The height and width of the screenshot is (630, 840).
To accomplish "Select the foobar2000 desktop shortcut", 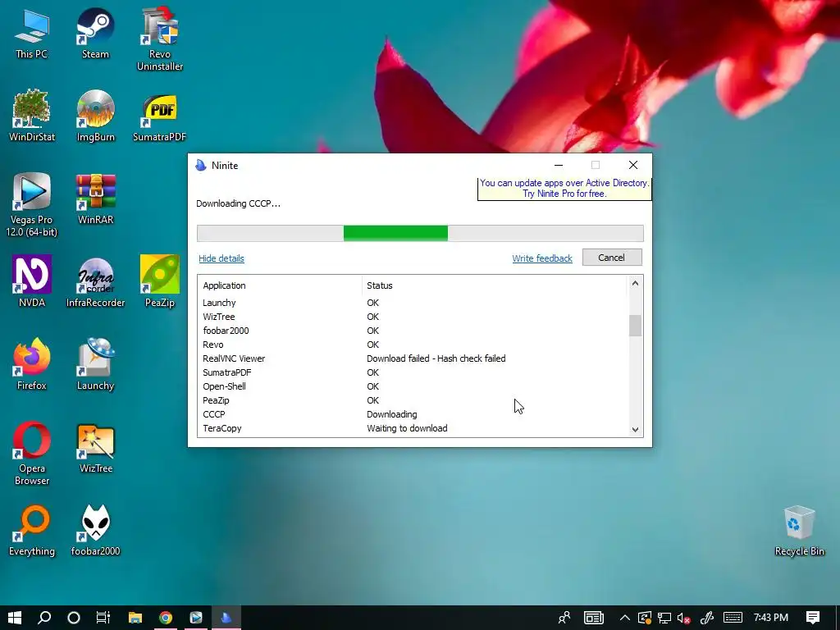I will [95, 531].
